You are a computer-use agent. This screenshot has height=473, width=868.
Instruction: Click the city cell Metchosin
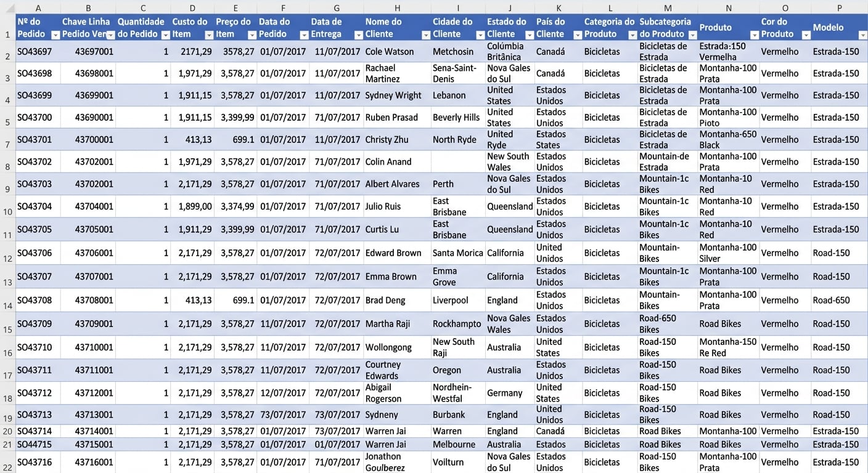tap(458, 52)
